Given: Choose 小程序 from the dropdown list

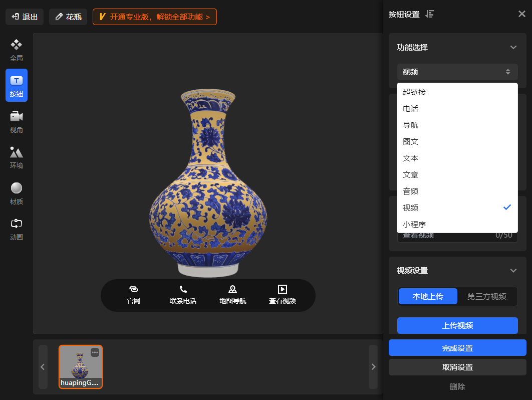Looking at the screenshot, I should (414, 224).
